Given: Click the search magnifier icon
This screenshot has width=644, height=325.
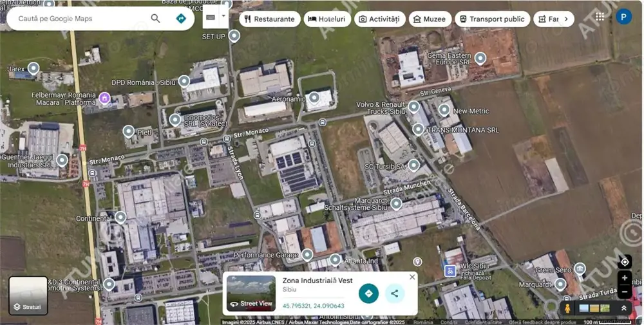Looking at the screenshot, I should 155,19.
